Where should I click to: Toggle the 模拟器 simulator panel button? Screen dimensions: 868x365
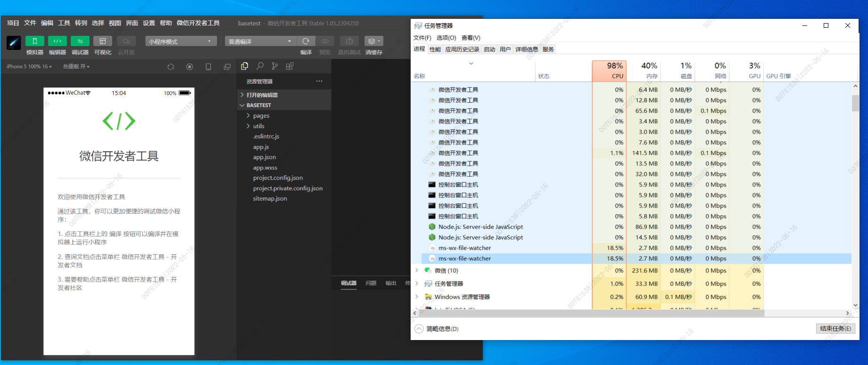click(34, 41)
